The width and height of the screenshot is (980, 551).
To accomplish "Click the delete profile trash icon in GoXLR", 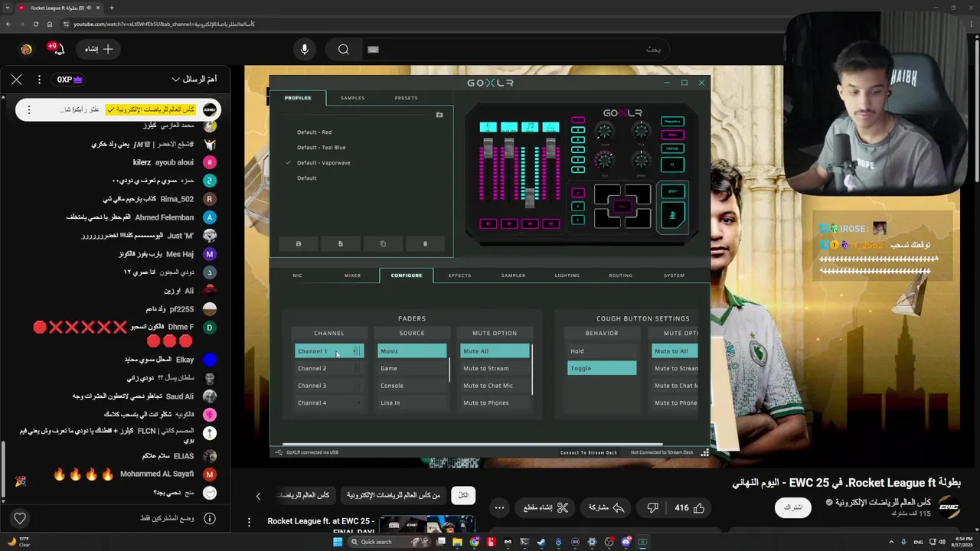I will (x=425, y=244).
